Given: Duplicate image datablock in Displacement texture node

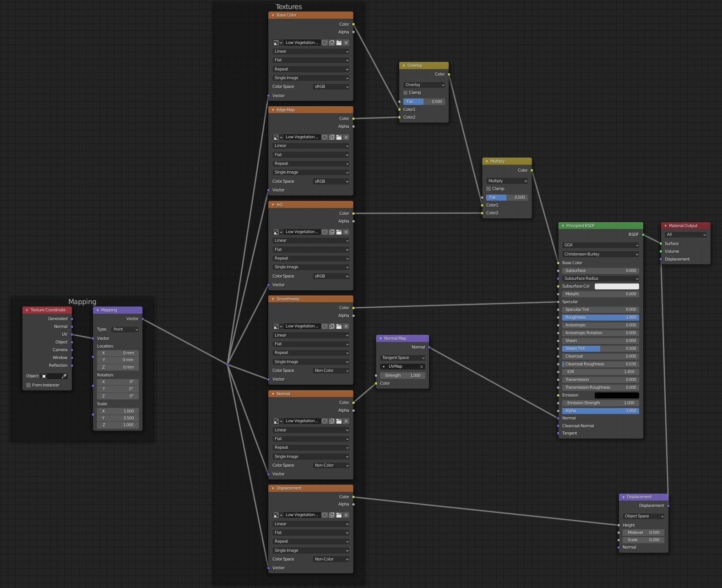Looking at the screenshot, I should coord(332,515).
